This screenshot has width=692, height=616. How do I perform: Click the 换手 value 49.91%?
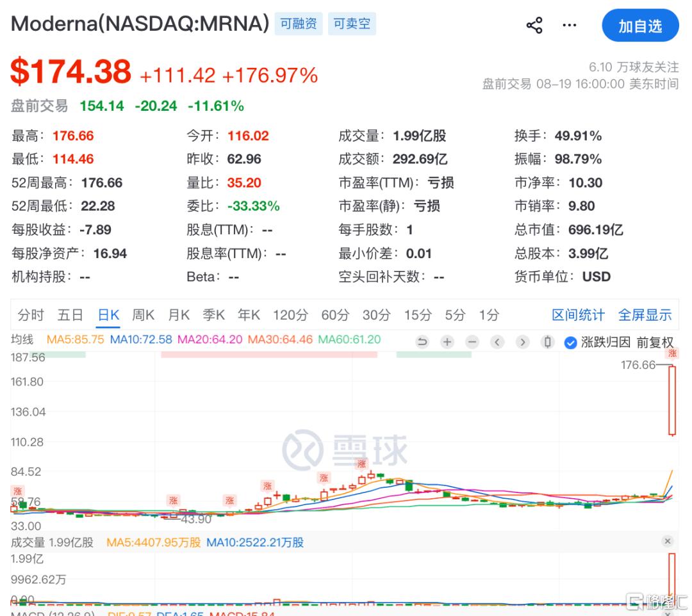578,136
